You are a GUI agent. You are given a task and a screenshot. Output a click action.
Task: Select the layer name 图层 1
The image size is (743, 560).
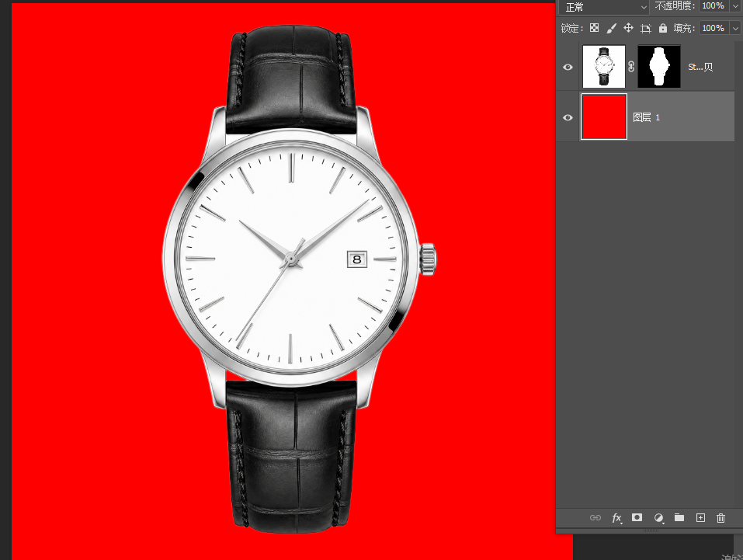(x=646, y=117)
